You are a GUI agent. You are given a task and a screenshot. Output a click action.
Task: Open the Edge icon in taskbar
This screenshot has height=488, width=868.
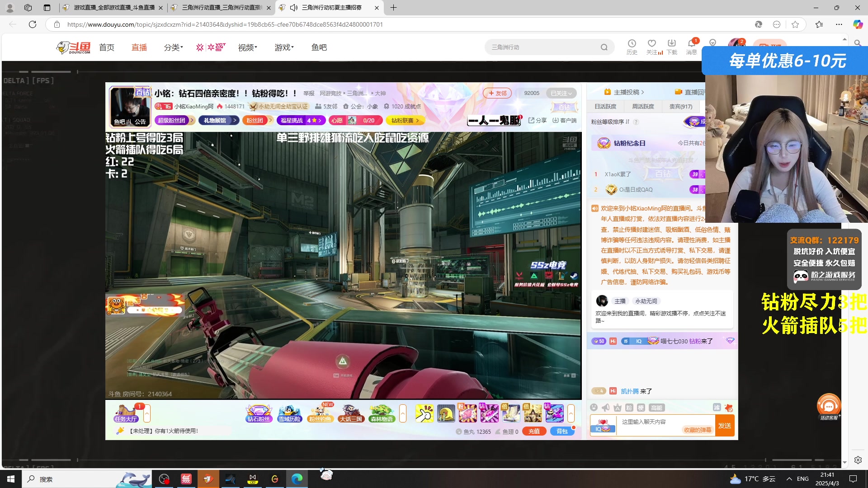[x=297, y=479]
